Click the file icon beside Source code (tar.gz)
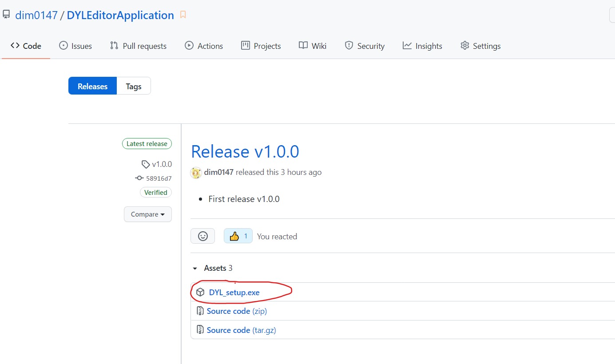 pyautogui.click(x=200, y=330)
